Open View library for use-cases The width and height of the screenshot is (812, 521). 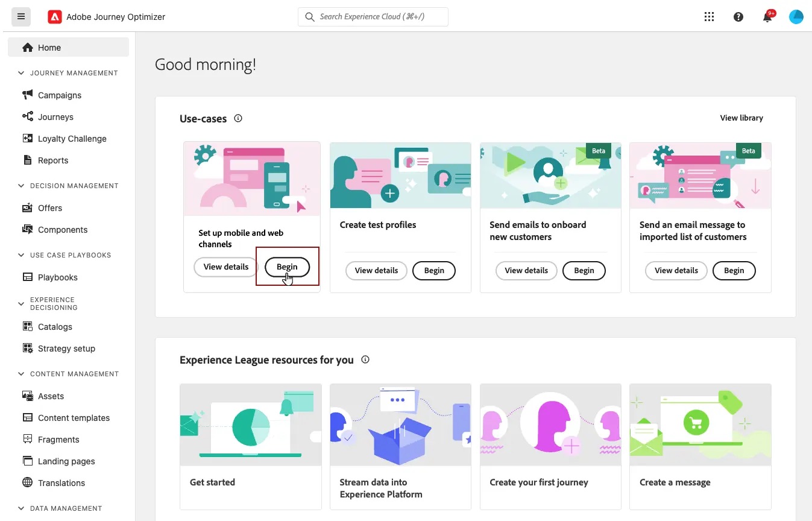click(x=741, y=118)
